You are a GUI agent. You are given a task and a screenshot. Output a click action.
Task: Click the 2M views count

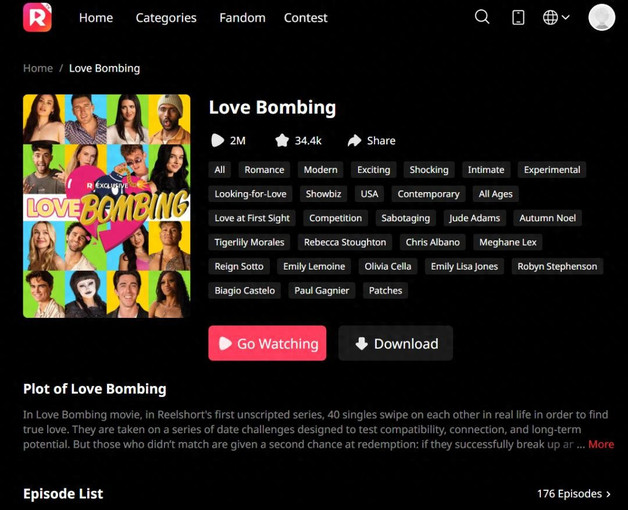[x=238, y=141]
